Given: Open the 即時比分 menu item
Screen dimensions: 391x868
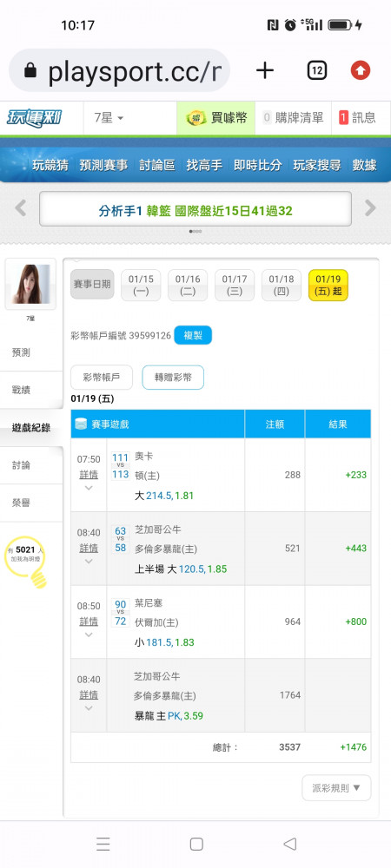Looking at the screenshot, I should (x=257, y=165).
